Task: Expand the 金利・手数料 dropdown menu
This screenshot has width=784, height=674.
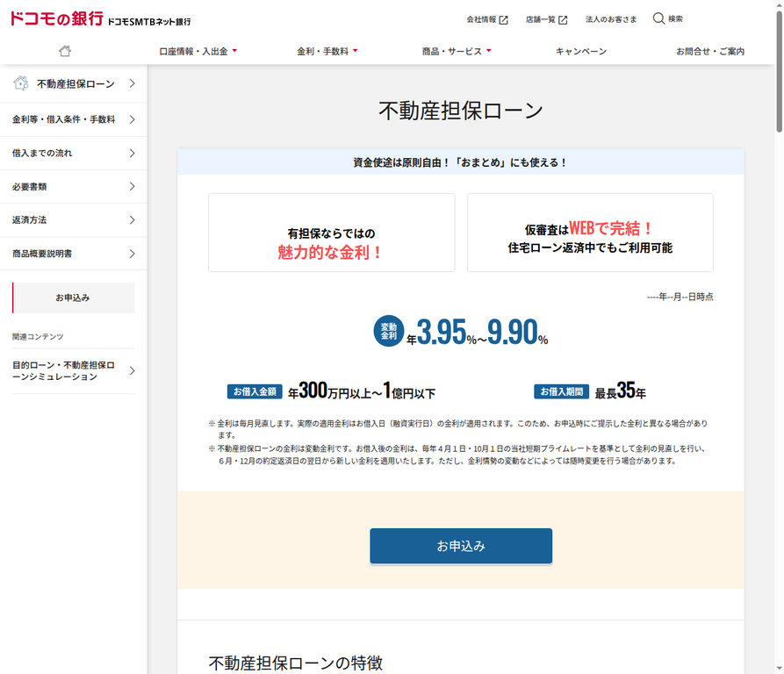Action: (x=327, y=51)
